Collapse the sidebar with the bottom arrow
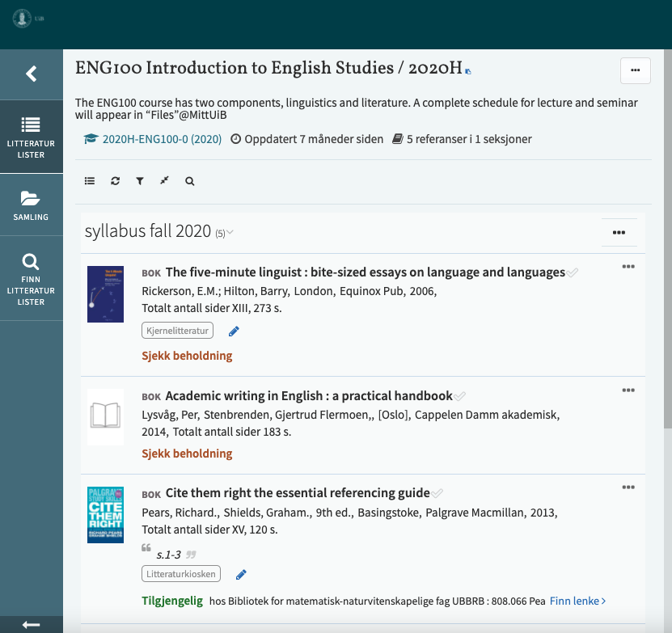 point(32,624)
